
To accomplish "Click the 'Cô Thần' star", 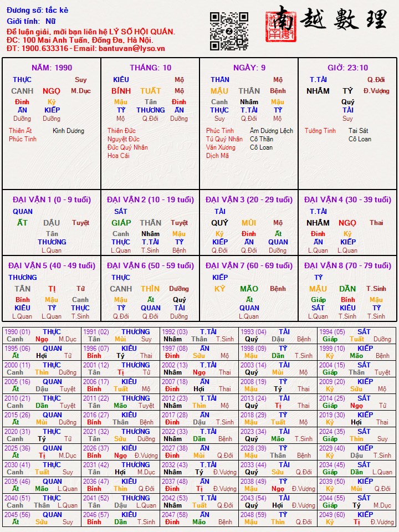I will point(262,139).
